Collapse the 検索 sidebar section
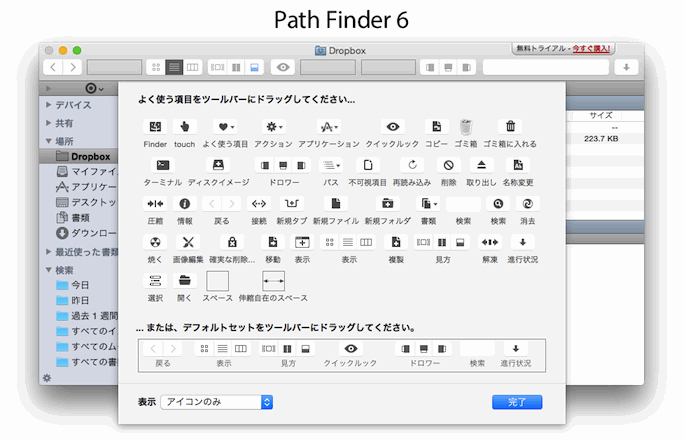Screen dimensions: 684x441 point(48,270)
